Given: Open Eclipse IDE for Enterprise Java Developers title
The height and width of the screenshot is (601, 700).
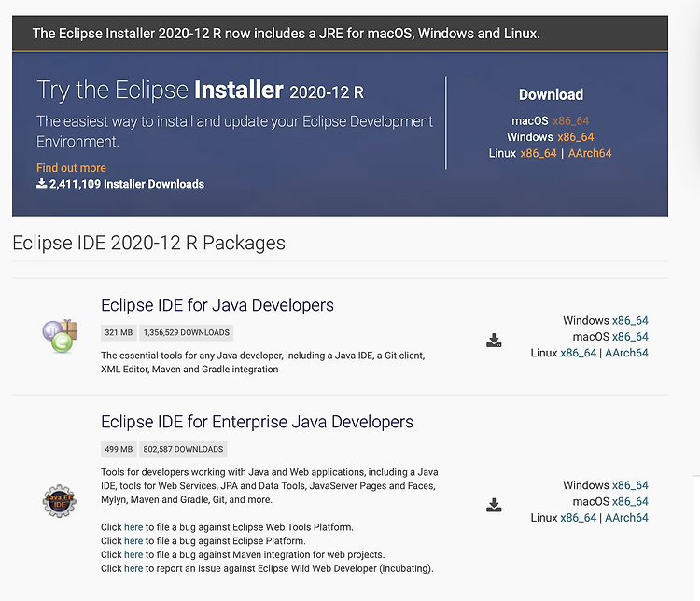Looking at the screenshot, I should [x=258, y=422].
